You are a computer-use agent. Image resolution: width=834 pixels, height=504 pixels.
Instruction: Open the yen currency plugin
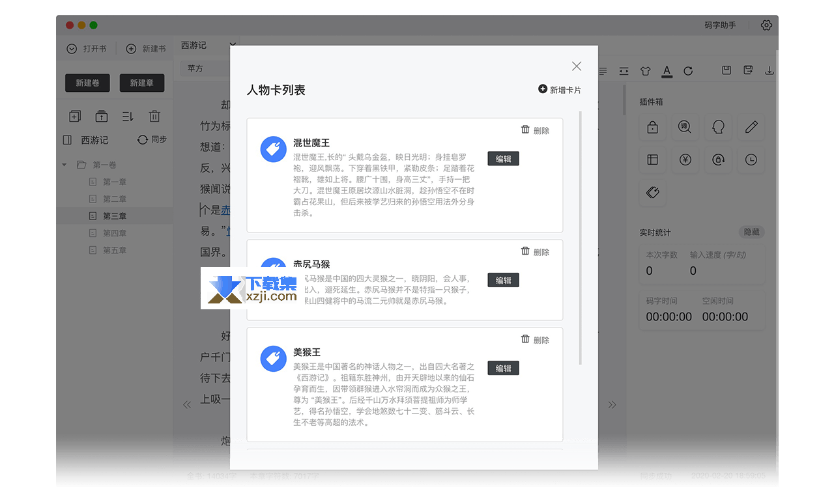click(x=685, y=160)
